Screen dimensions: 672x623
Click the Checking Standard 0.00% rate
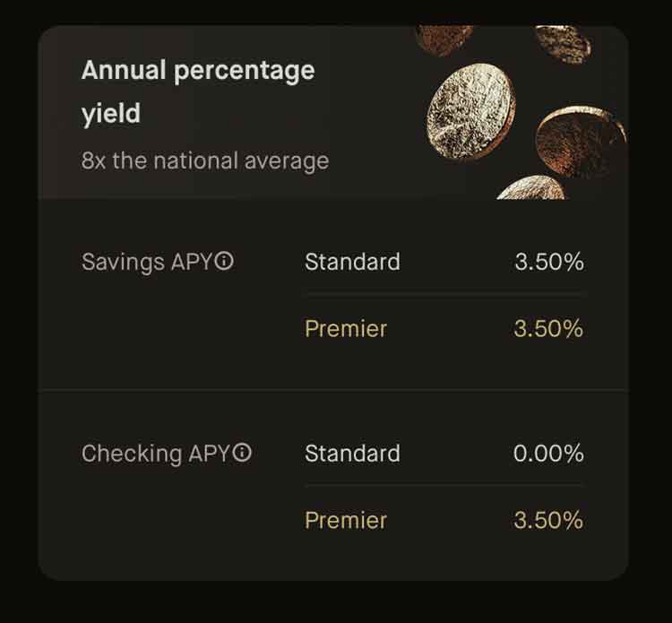(548, 454)
